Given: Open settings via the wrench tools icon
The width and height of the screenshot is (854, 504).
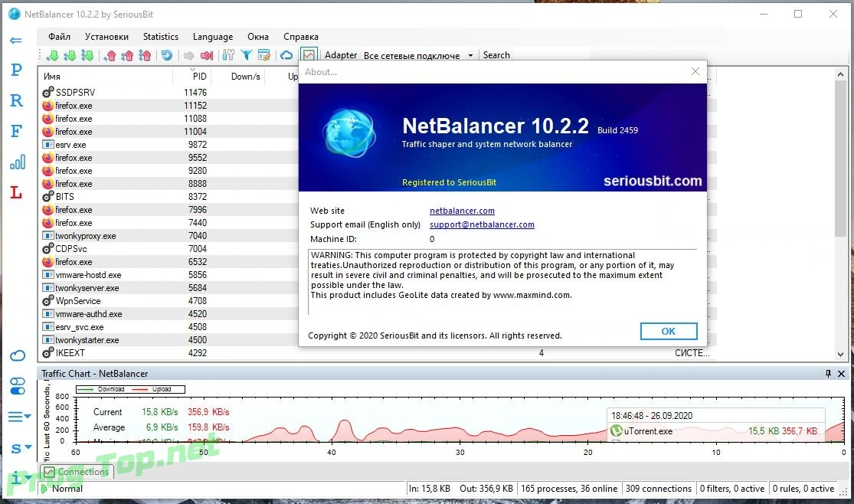Looking at the screenshot, I should (x=228, y=55).
